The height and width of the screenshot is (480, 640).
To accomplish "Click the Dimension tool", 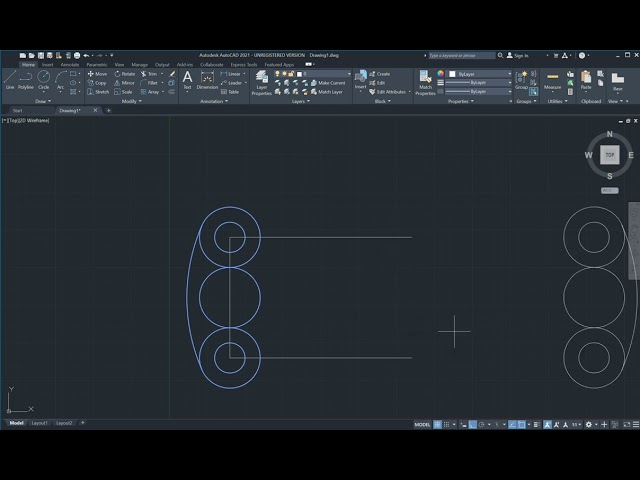I will 207,80.
